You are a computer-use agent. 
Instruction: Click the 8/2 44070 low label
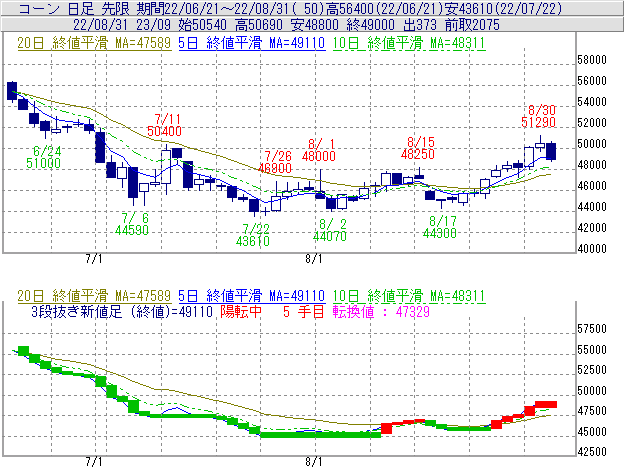click(x=330, y=230)
